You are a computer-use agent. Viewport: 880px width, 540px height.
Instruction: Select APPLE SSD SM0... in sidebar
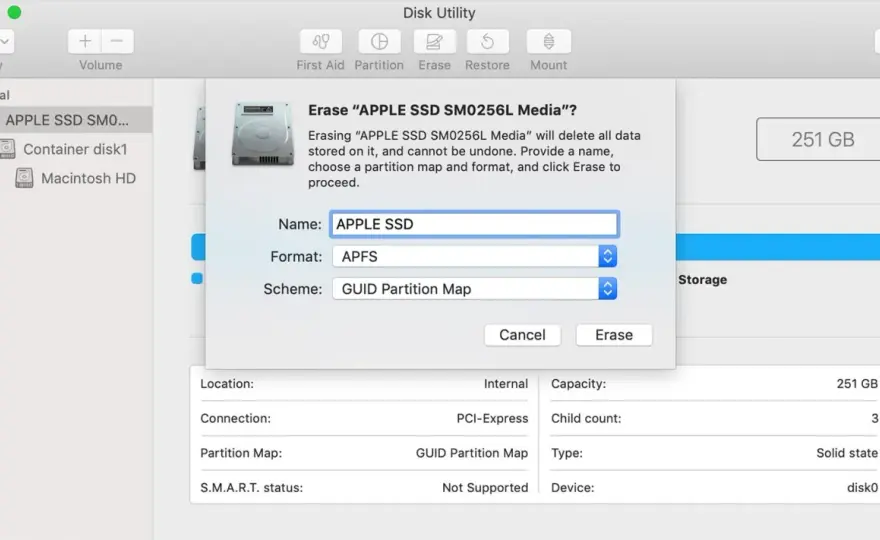(x=76, y=120)
